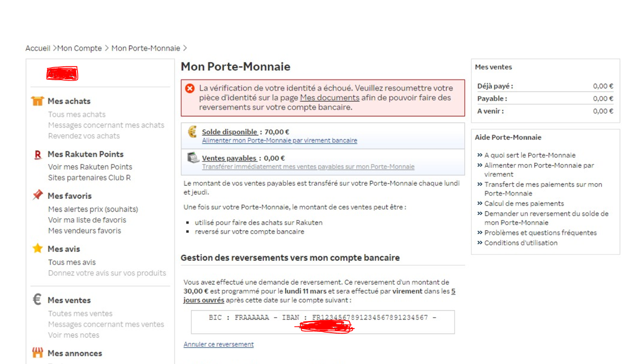Click the red pushpin icon for Mes favoris
630x364 pixels.
[x=38, y=196]
